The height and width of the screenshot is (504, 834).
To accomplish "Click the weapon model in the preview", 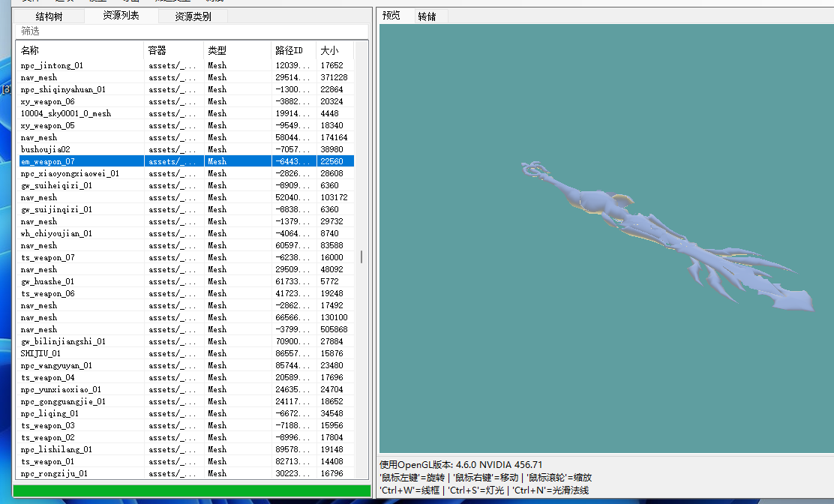I will point(667,238).
